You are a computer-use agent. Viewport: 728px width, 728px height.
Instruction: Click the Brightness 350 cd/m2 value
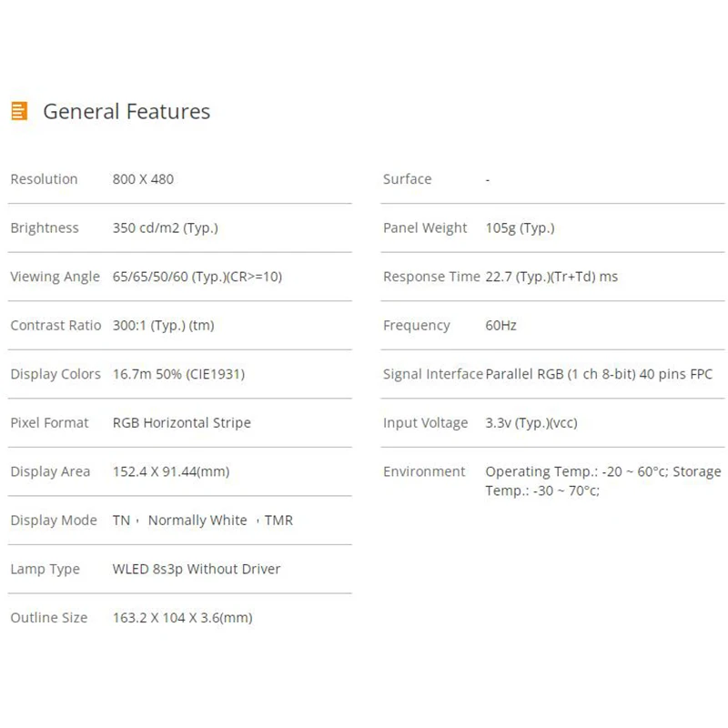coord(165,228)
